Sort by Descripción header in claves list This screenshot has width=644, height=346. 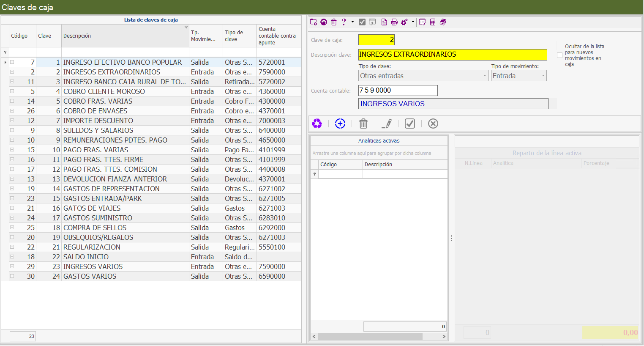click(125, 36)
